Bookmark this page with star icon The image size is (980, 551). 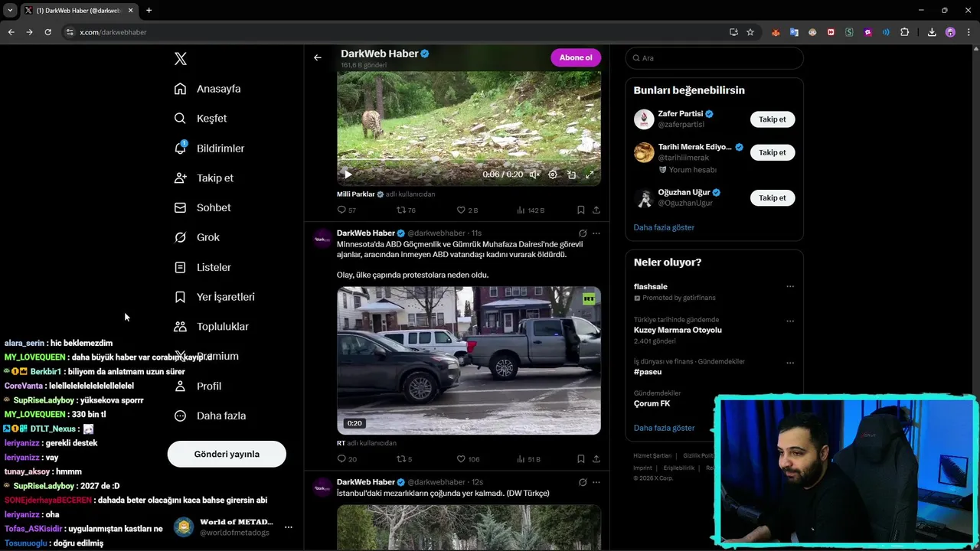coord(750,32)
